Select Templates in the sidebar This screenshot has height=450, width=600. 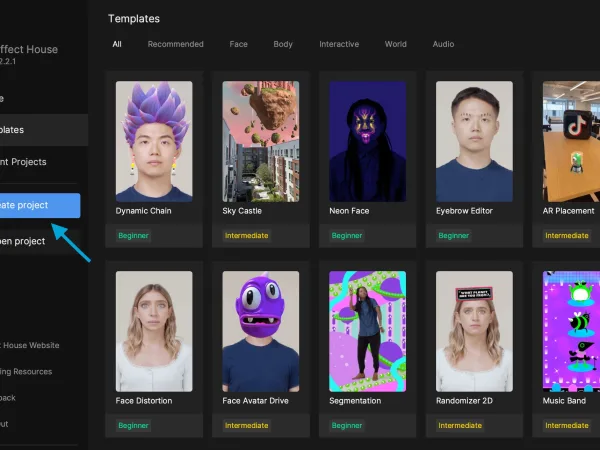(x=44, y=130)
